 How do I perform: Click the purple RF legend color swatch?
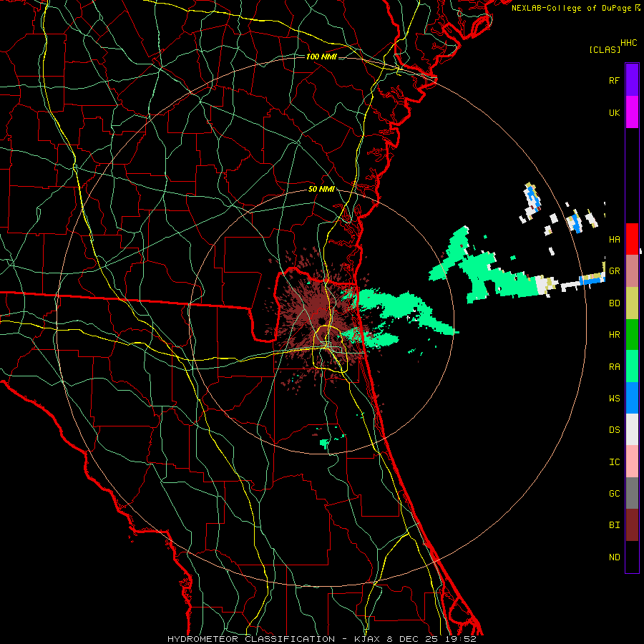(632, 80)
